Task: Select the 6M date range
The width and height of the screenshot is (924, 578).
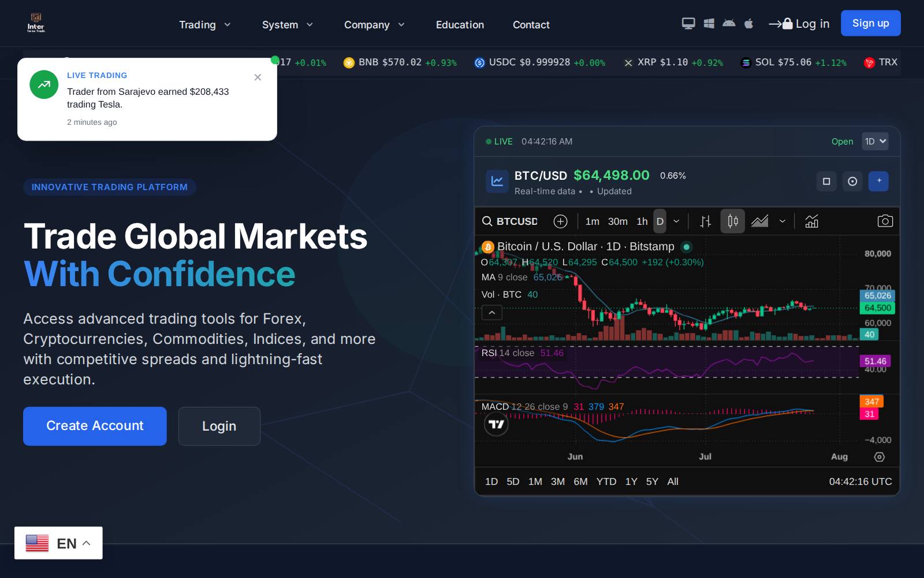Action: [x=580, y=481]
